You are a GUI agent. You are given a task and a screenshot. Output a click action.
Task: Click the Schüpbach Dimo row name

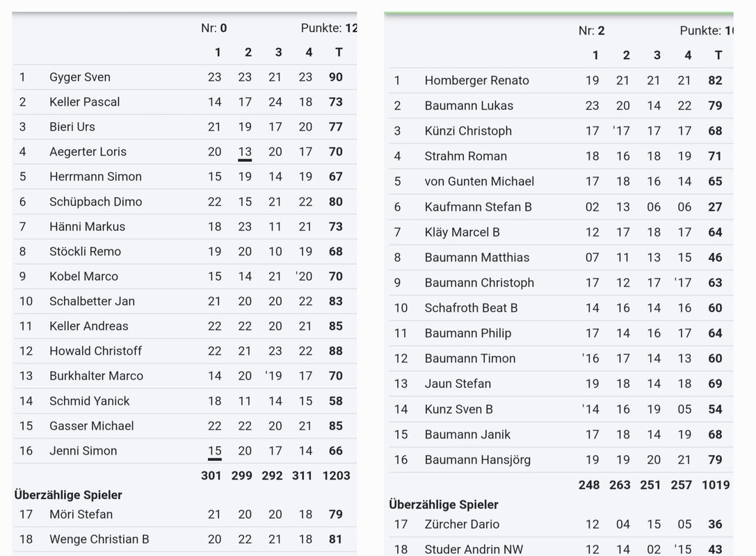[x=95, y=202]
